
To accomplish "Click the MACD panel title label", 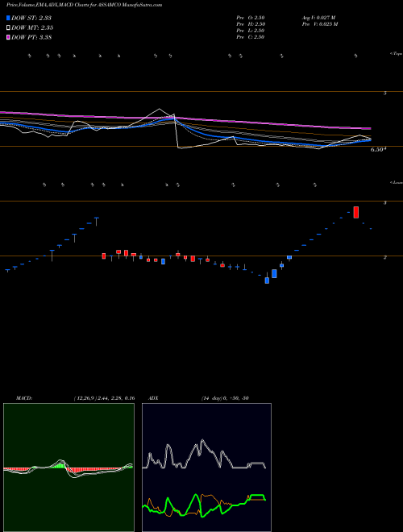I will 24,398.
